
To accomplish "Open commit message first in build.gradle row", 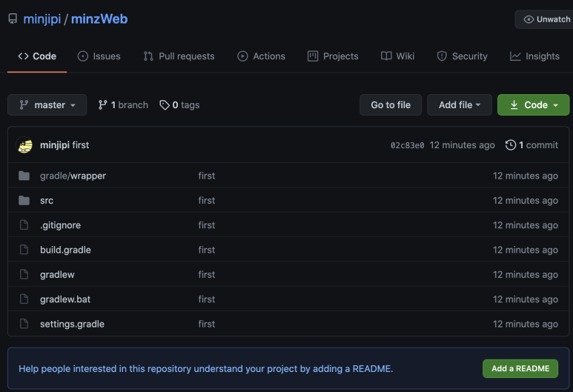I will pos(207,250).
